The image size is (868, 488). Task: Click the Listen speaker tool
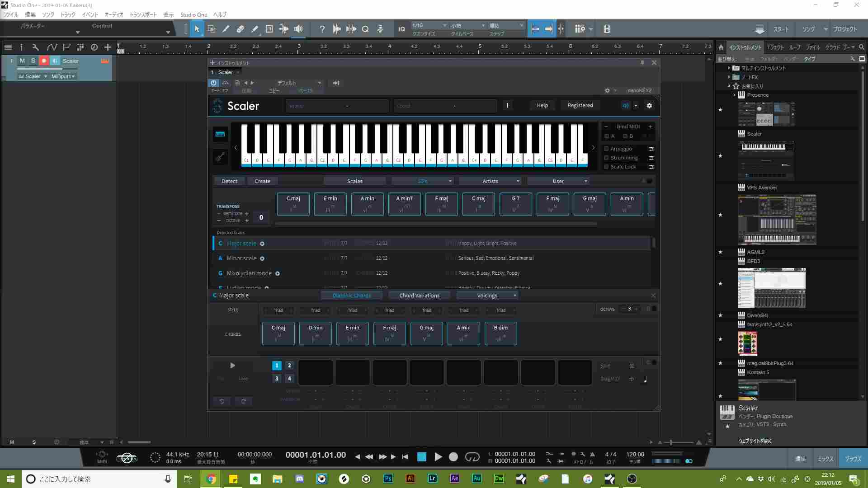pos(298,29)
